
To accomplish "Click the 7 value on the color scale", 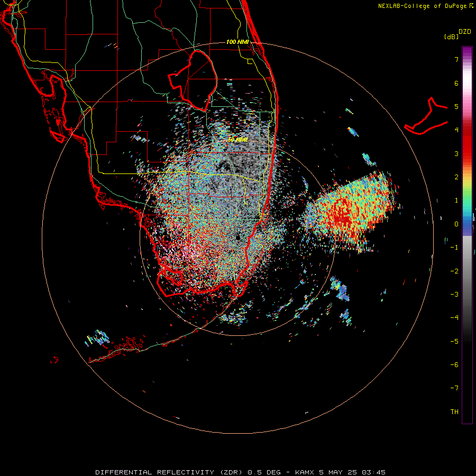I will coord(456,59).
